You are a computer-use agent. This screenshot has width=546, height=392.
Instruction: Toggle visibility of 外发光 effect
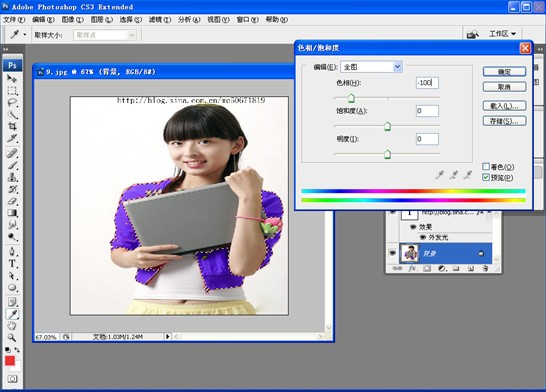pos(423,237)
